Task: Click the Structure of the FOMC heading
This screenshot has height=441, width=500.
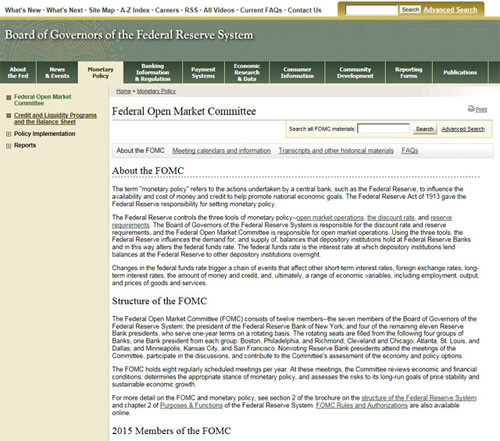Action: (x=159, y=301)
